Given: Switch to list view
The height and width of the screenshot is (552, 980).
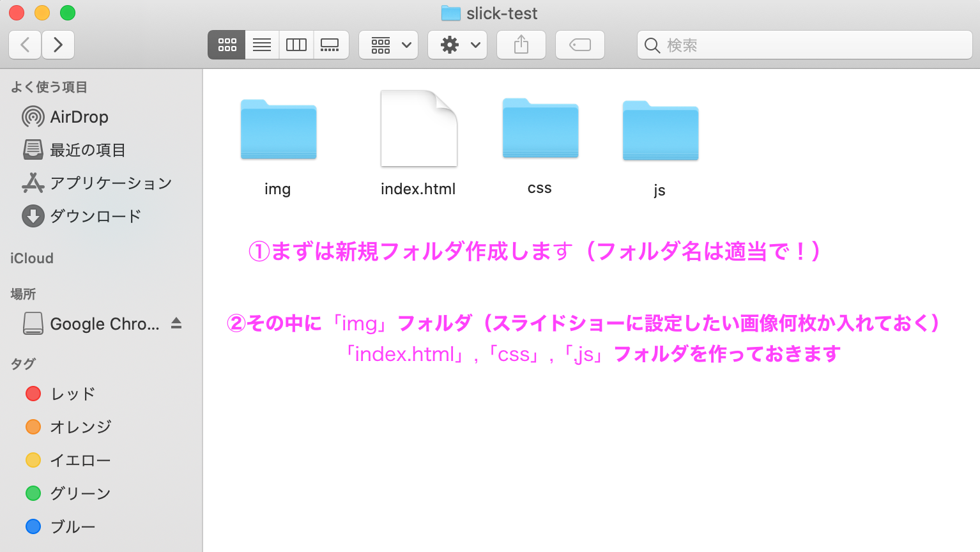Looking at the screenshot, I should 262,45.
